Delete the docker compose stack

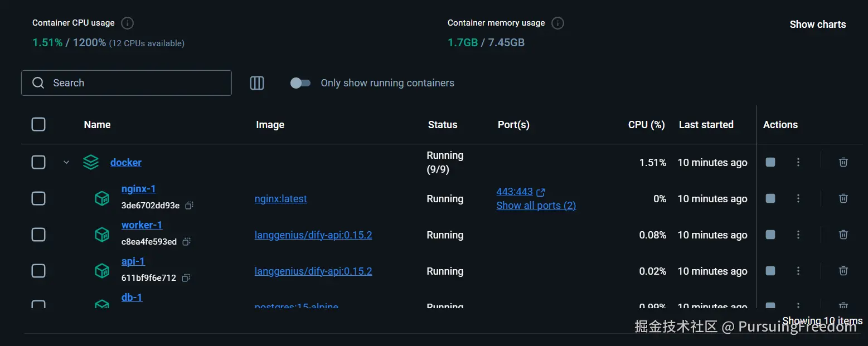pos(843,162)
